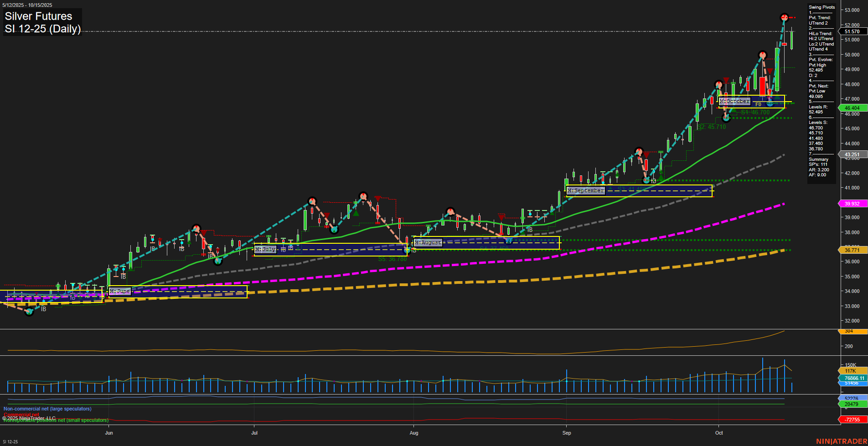Click the 5/12/2025 - 10/15/2025 date range label
The height and width of the screenshot is (446, 868).
click(x=27, y=5)
